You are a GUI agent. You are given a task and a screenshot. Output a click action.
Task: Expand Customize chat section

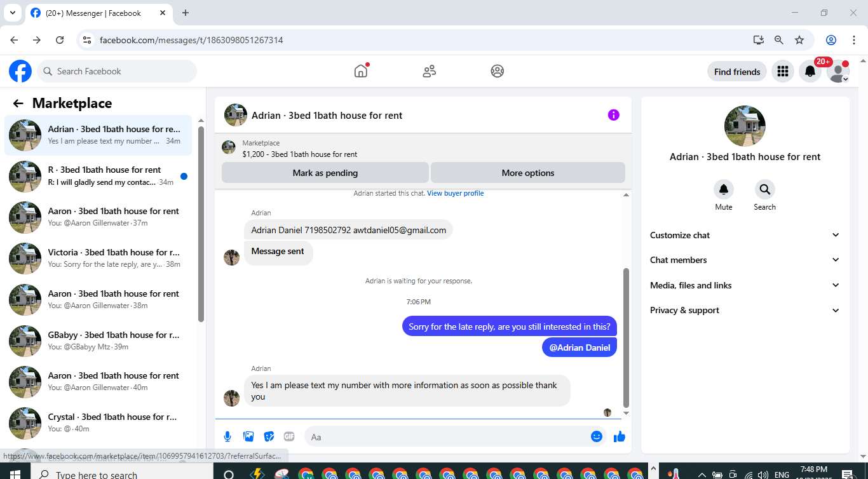coord(745,235)
